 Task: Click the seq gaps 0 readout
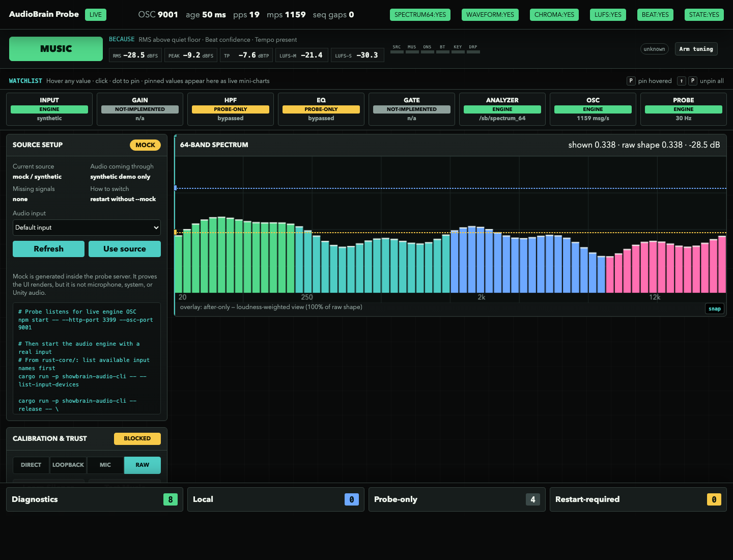click(333, 15)
